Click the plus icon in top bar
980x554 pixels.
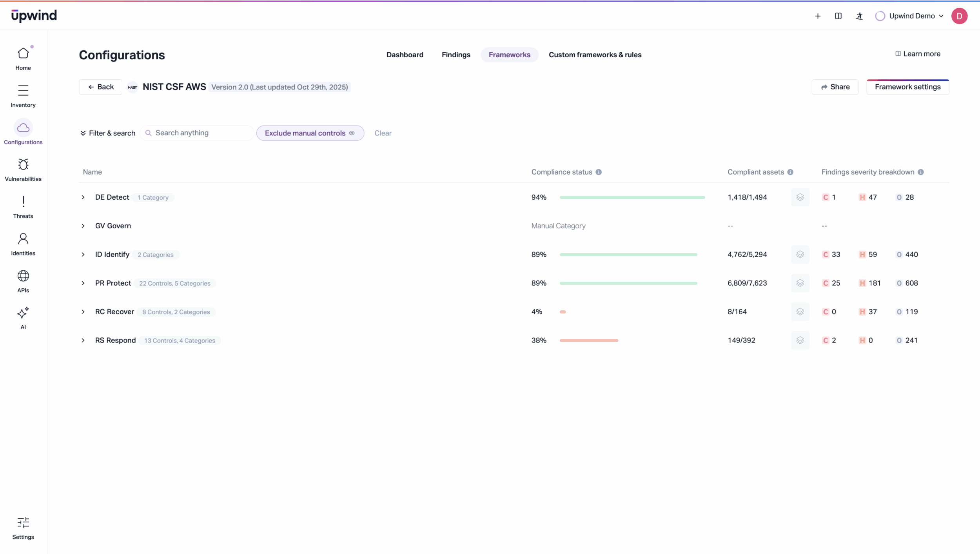pos(818,16)
